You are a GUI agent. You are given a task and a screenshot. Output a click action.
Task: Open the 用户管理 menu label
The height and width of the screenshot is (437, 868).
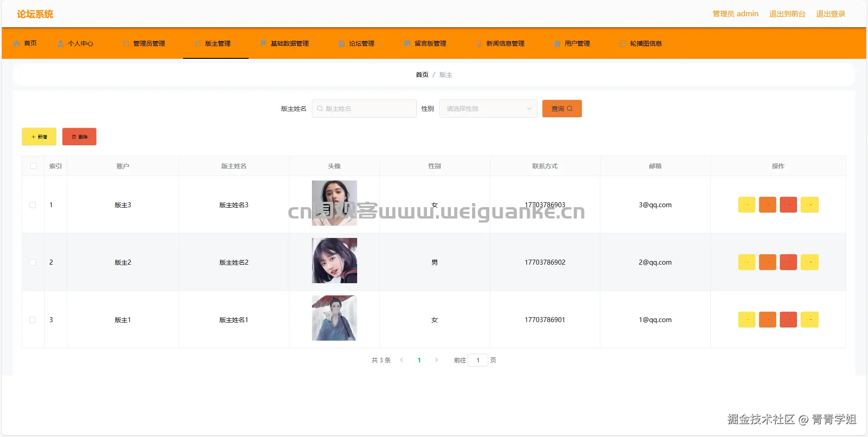tap(577, 43)
